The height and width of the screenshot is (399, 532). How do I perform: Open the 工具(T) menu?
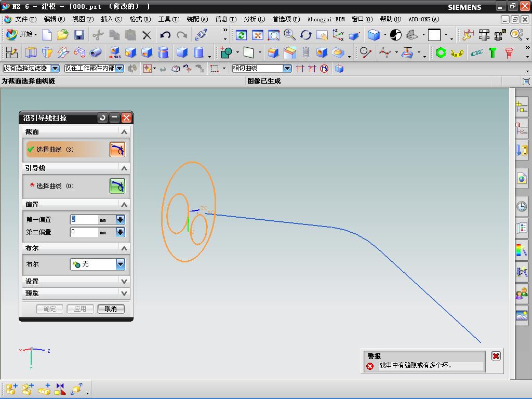click(x=169, y=19)
